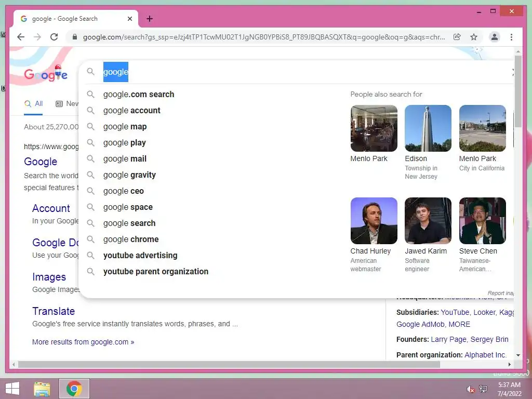The width and height of the screenshot is (532, 399).
Task: Switch to the All results tab
Action: point(33,103)
